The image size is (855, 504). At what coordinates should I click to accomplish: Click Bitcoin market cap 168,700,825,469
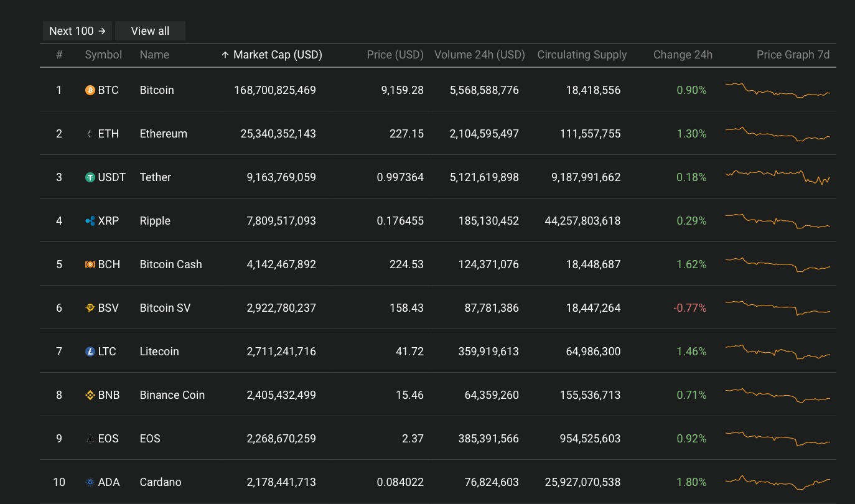click(x=275, y=90)
